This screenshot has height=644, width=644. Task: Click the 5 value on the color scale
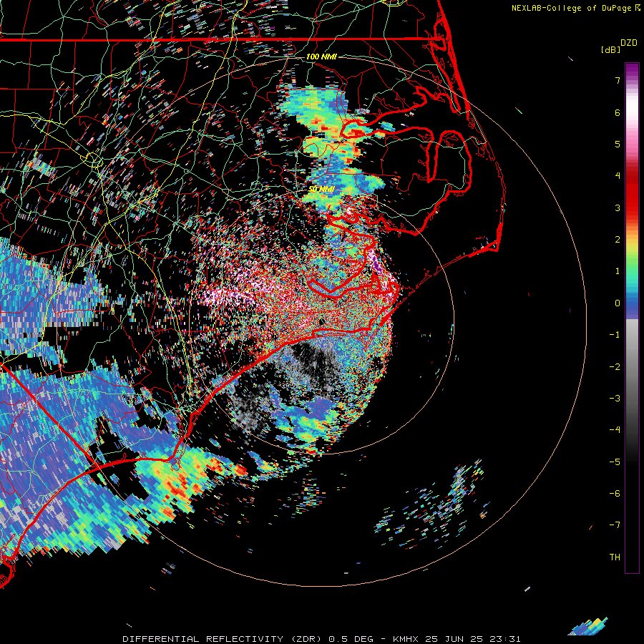618,144
